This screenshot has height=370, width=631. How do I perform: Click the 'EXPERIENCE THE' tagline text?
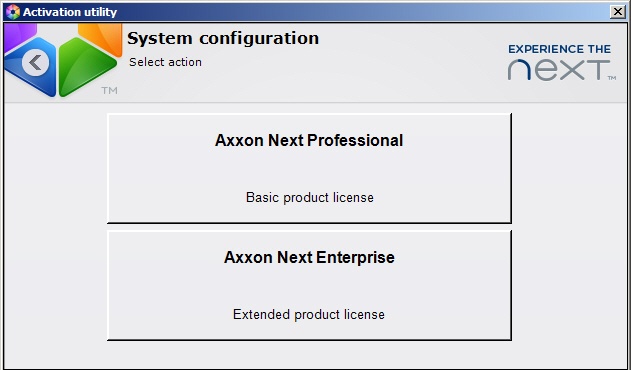pos(559,49)
